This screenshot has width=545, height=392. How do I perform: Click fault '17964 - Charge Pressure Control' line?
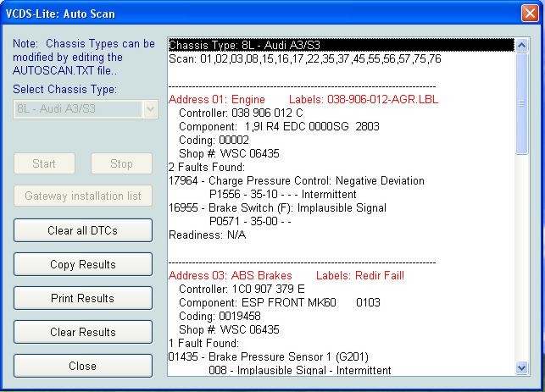coord(297,181)
